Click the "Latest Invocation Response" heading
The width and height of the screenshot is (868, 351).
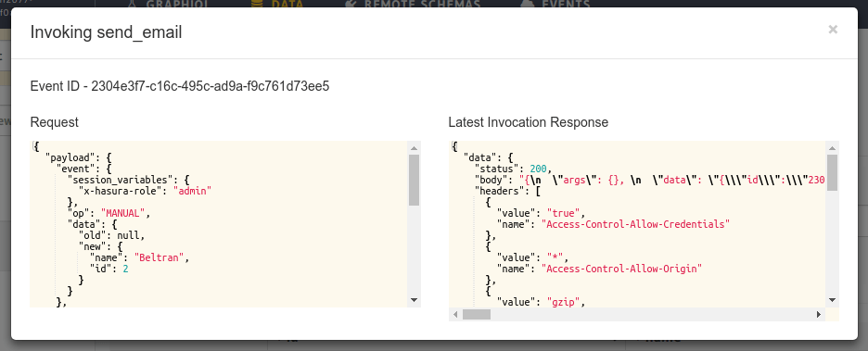pos(528,122)
